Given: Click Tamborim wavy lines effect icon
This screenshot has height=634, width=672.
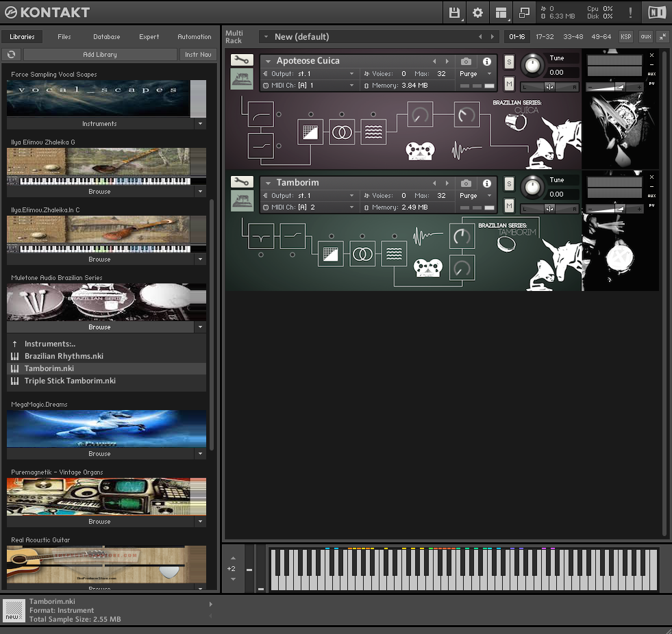Looking at the screenshot, I should [x=394, y=254].
